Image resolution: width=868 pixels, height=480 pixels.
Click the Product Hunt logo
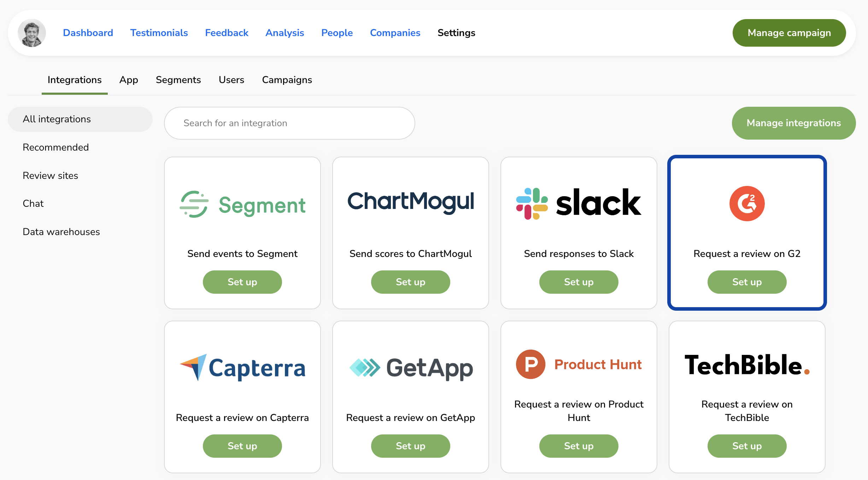click(x=579, y=364)
